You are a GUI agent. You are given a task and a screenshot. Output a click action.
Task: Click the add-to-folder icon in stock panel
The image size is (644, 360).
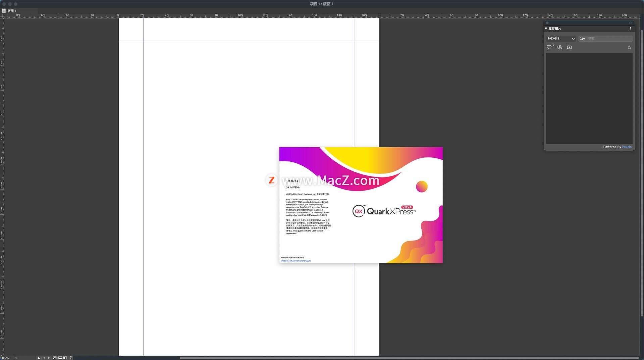(x=569, y=47)
